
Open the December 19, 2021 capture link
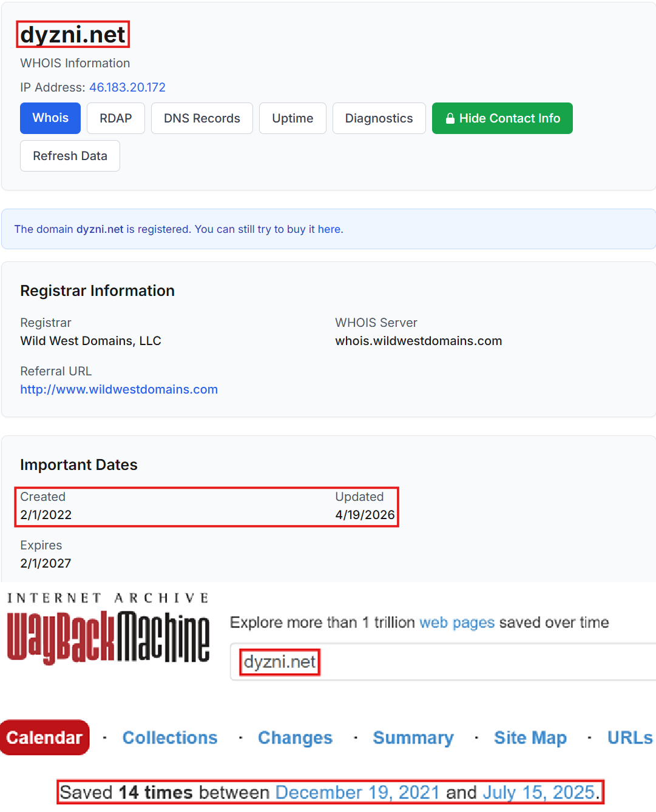click(357, 792)
